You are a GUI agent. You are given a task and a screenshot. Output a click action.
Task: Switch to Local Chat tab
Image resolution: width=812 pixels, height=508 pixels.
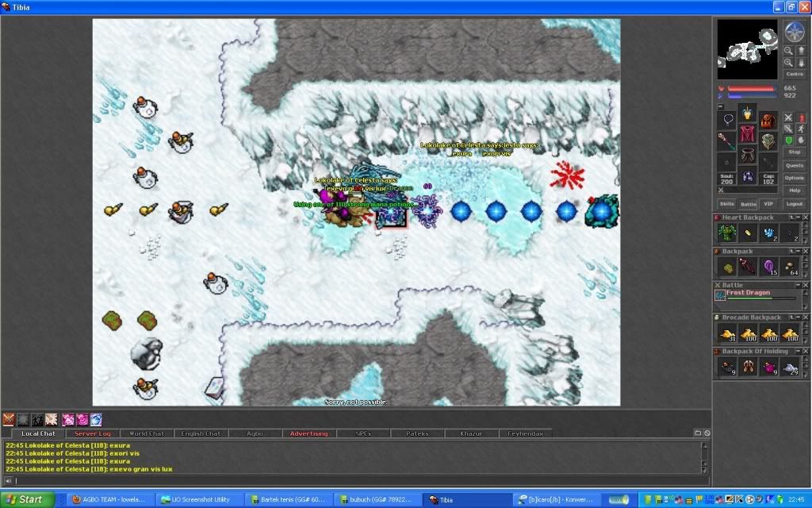[x=38, y=433]
